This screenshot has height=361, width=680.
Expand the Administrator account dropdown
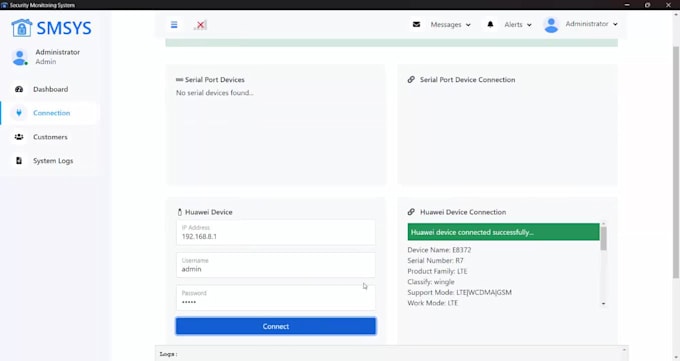pyautogui.click(x=591, y=24)
